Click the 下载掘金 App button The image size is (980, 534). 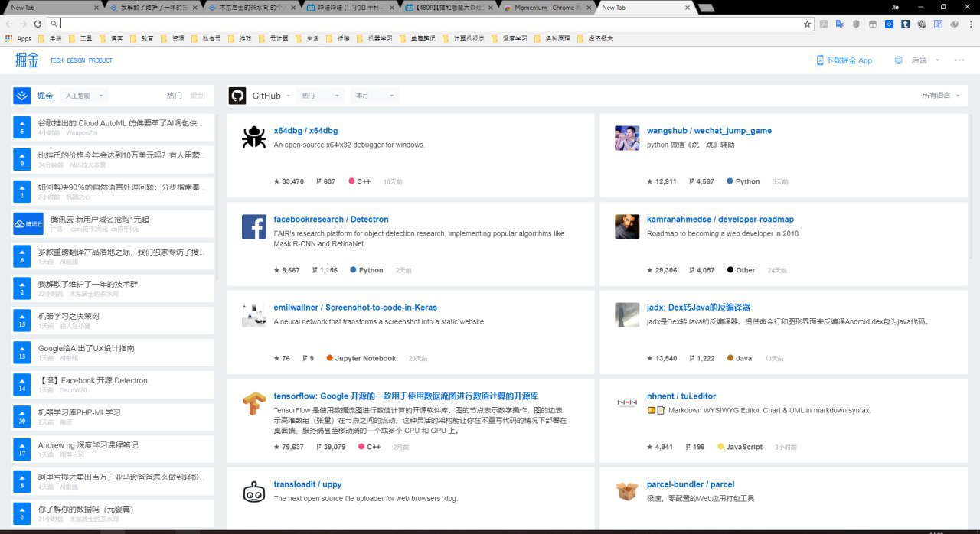(x=844, y=60)
